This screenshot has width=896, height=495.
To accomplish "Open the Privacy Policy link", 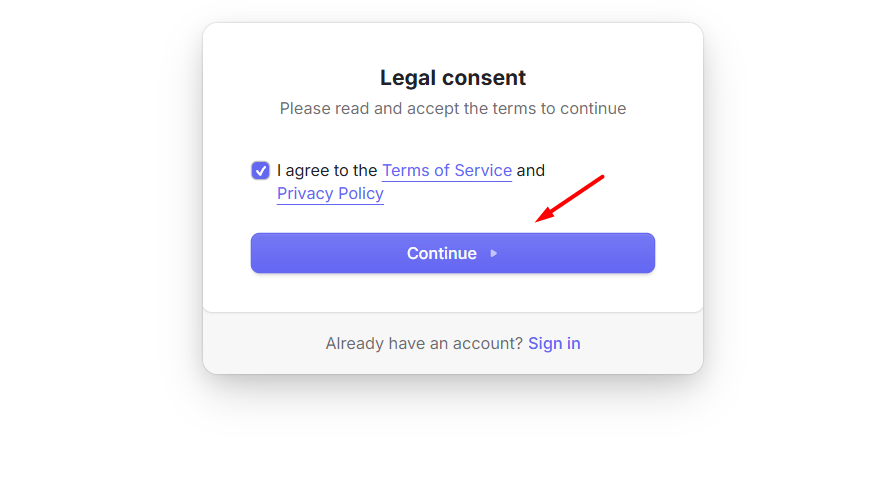I will pyautogui.click(x=330, y=194).
